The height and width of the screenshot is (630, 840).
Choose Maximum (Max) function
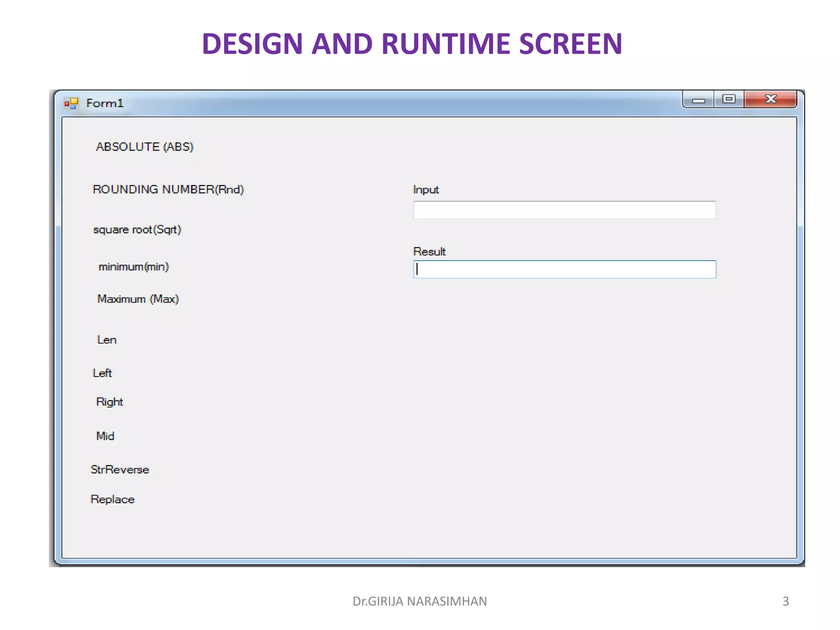138,299
